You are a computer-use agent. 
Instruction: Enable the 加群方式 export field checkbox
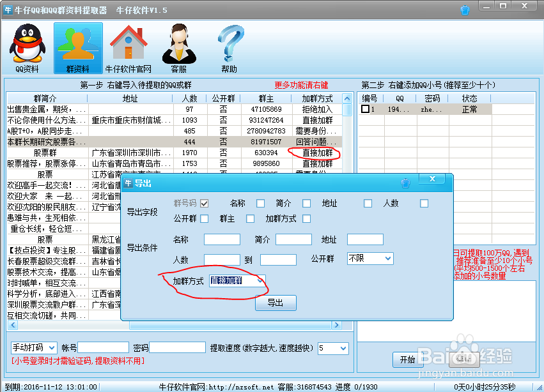(x=306, y=219)
